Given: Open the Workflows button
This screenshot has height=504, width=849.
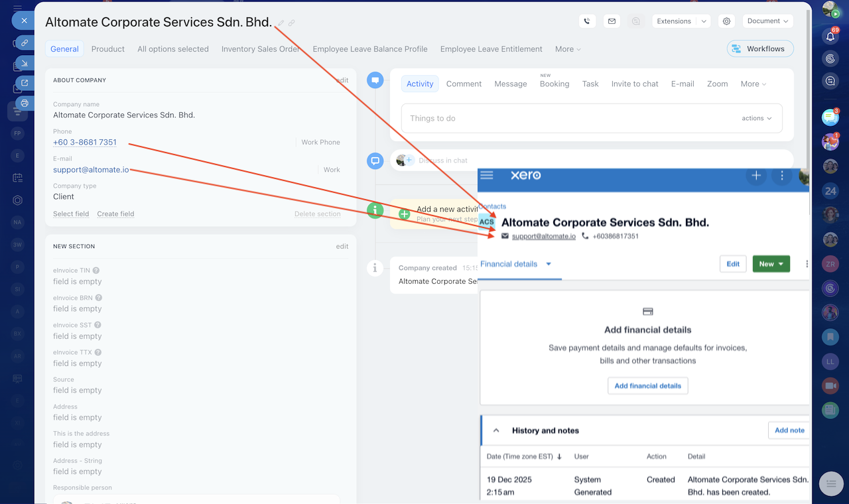Looking at the screenshot, I should coord(760,49).
